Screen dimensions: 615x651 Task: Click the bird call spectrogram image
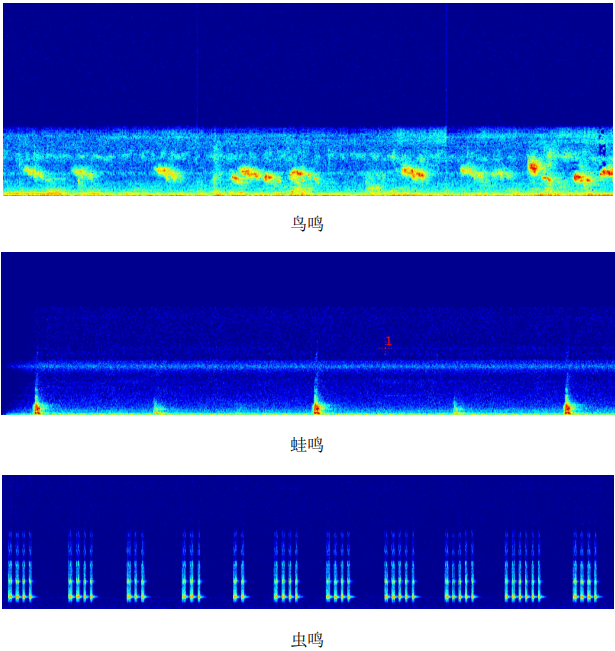pyautogui.click(x=308, y=99)
